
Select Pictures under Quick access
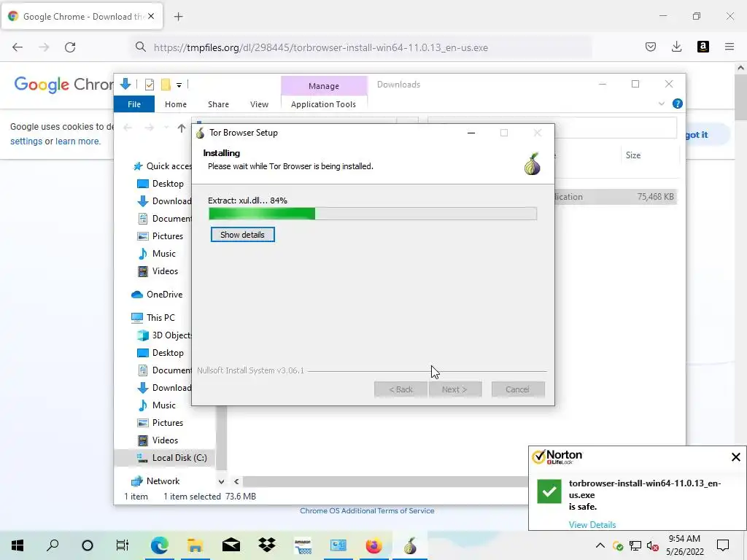click(x=160, y=236)
